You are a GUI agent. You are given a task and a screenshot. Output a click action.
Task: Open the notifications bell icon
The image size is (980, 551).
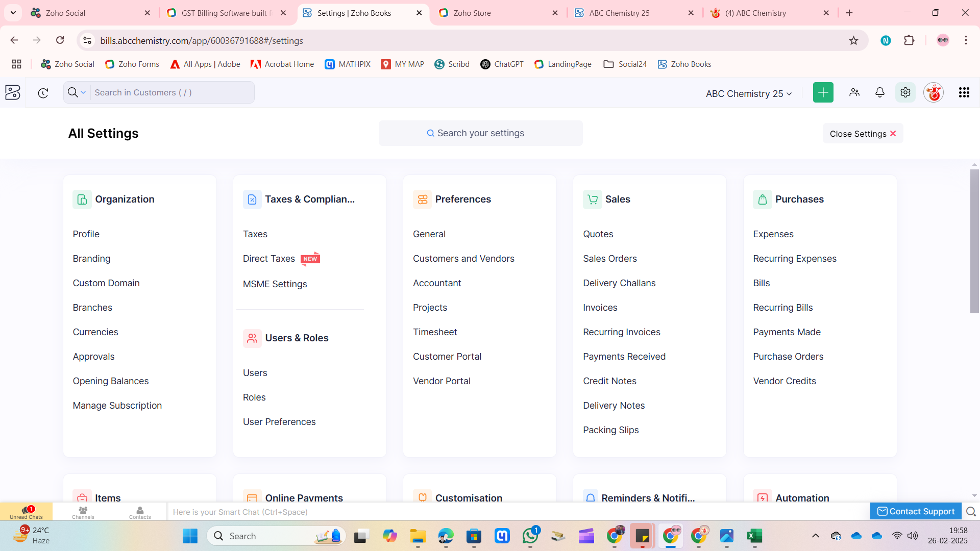click(879, 92)
